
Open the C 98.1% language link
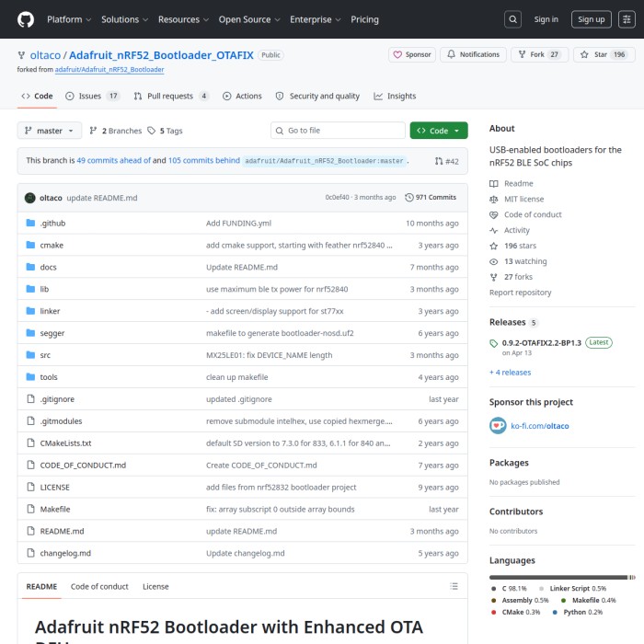(x=509, y=589)
